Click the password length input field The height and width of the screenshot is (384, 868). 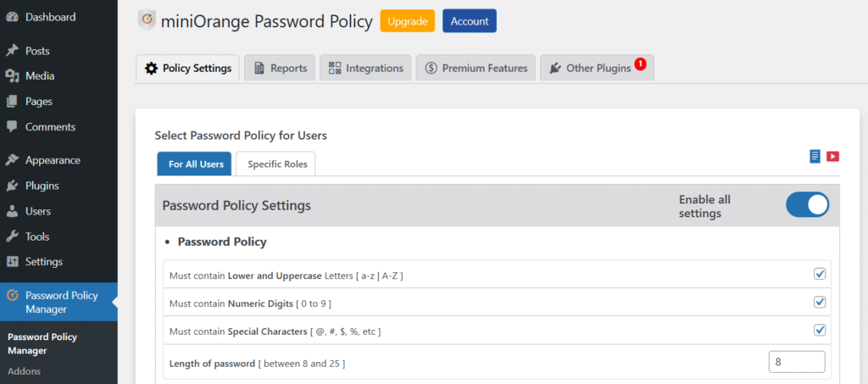[796, 362]
